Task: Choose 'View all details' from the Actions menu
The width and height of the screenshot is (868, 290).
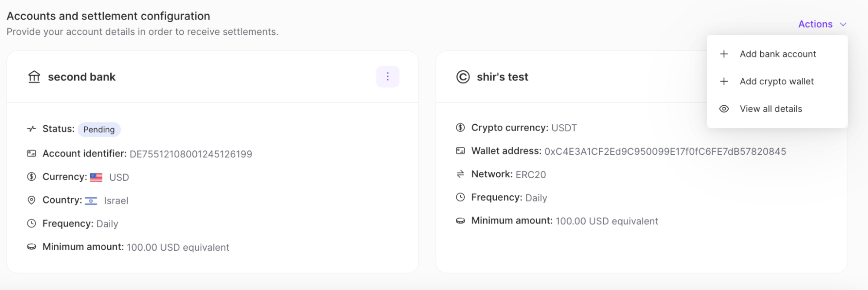Action: coord(771,109)
